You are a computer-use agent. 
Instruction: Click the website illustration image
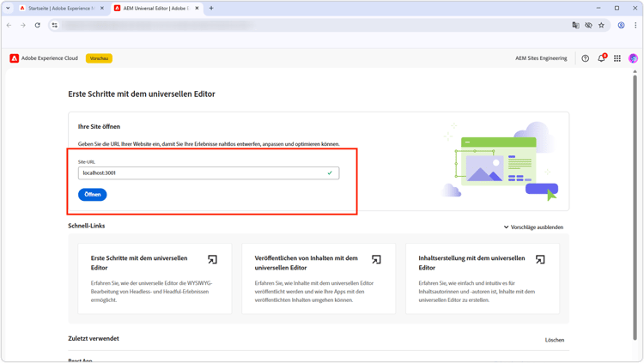coord(501,161)
